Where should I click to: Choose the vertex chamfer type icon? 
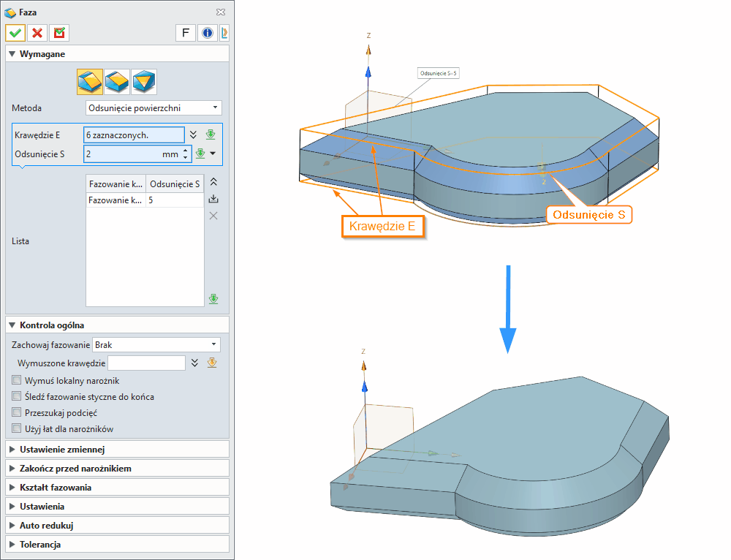pyautogui.click(x=144, y=81)
